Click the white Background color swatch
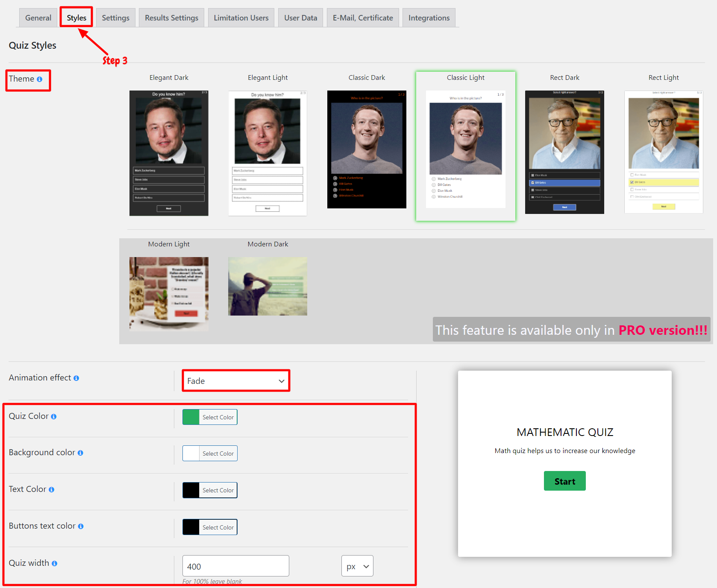The image size is (717, 588). pyautogui.click(x=191, y=453)
